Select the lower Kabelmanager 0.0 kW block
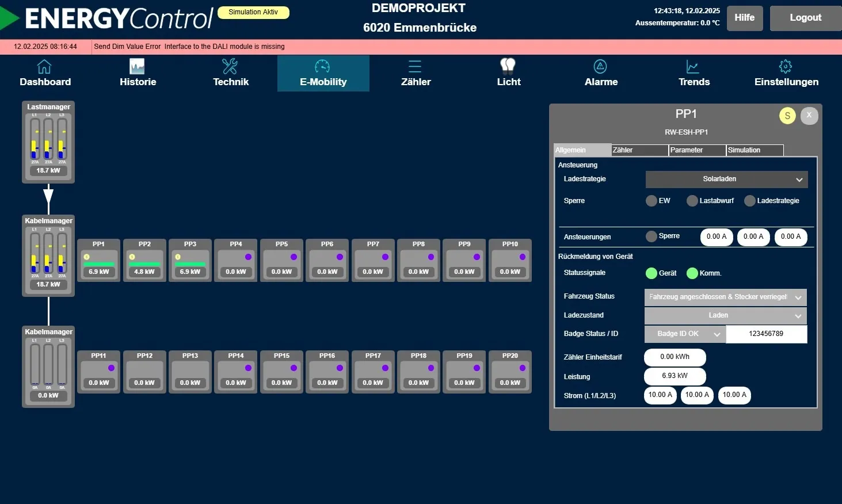The image size is (842, 504). pos(48,367)
